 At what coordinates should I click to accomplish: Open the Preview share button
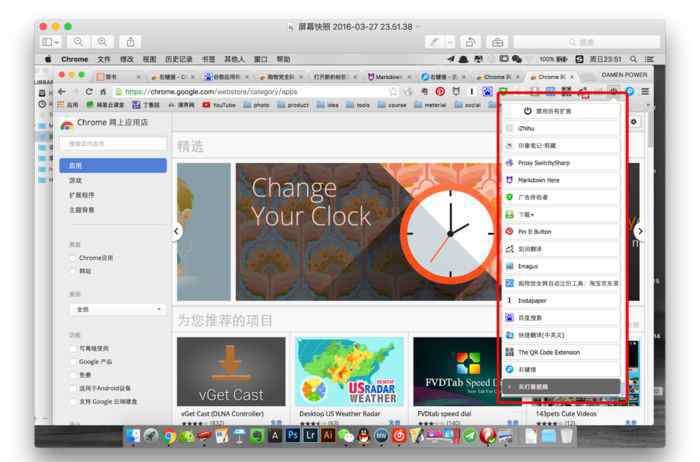[130, 42]
